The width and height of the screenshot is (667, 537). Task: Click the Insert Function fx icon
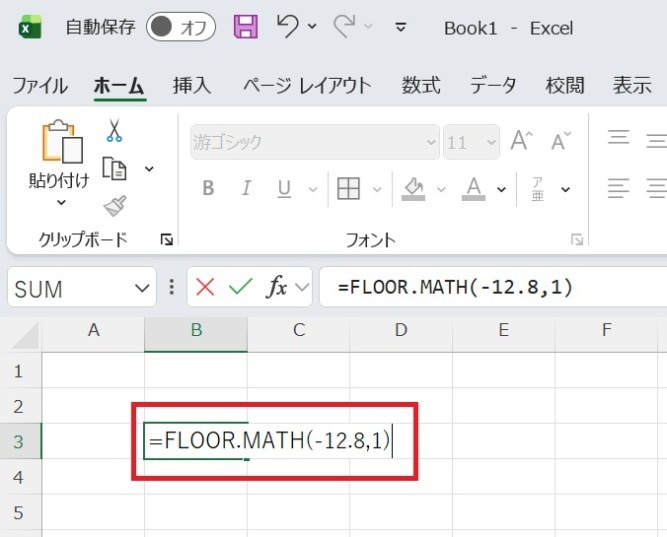pos(276,287)
